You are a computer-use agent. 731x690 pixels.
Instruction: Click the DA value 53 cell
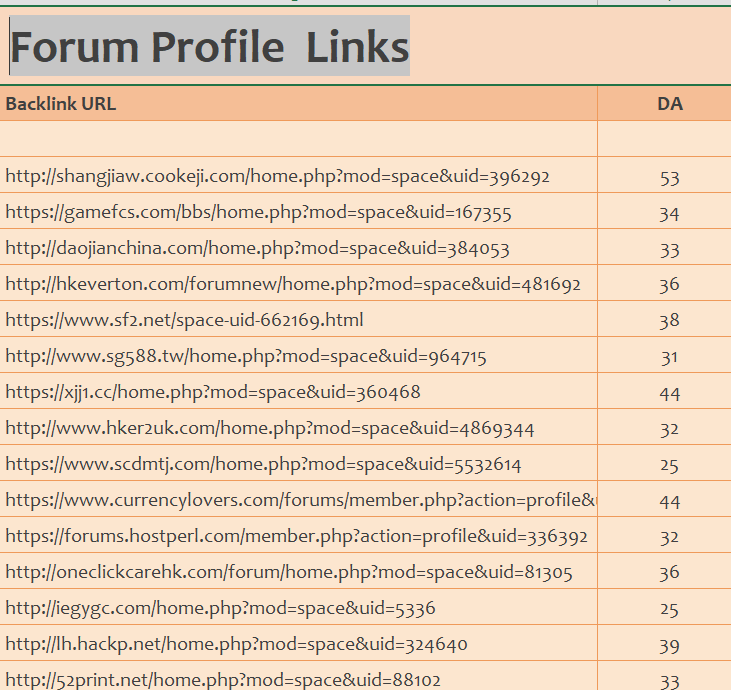[x=669, y=178]
